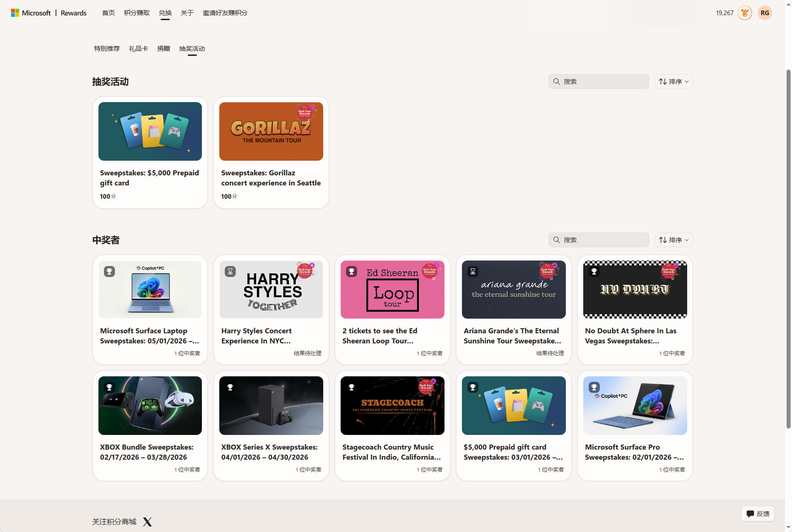This screenshot has width=792, height=532.
Task: Click the Gorillaz Mountain Tour thumbnail
Action: point(271,131)
